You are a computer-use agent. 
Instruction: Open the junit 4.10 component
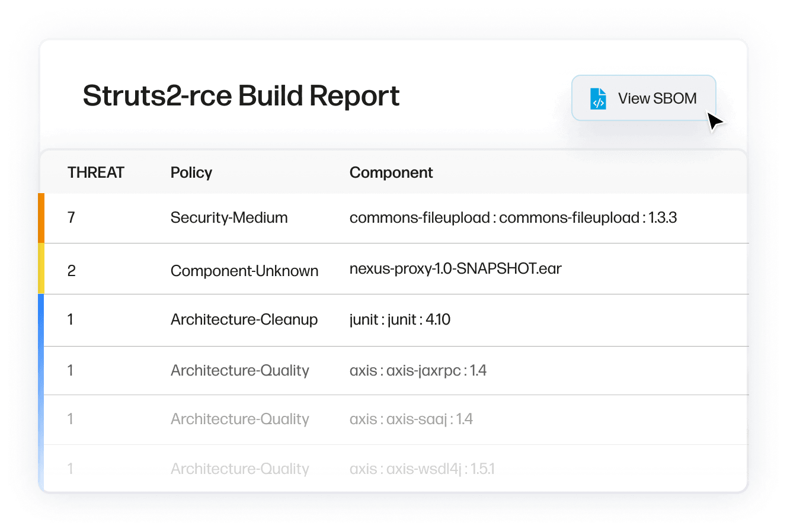click(x=399, y=320)
